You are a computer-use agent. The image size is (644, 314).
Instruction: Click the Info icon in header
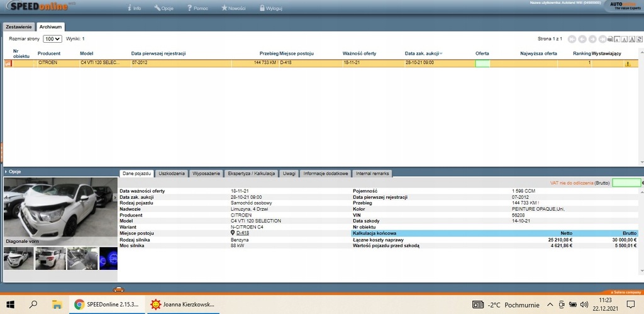(x=134, y=9)
